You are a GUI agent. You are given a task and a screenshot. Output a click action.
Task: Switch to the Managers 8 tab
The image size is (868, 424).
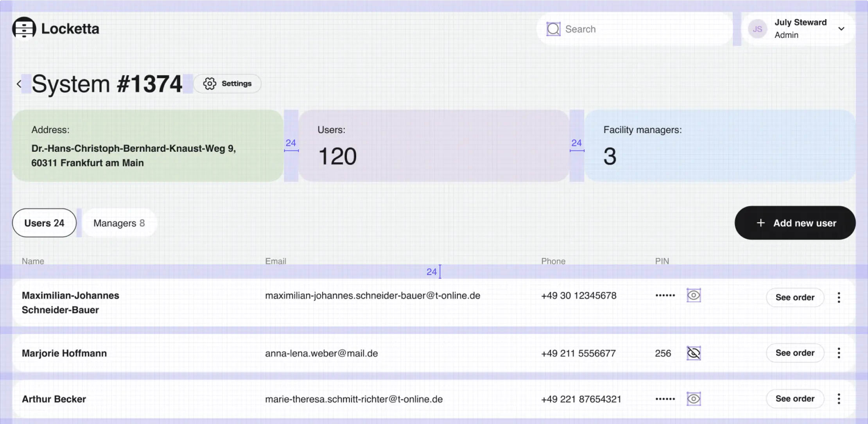click(x=119, y=223)
